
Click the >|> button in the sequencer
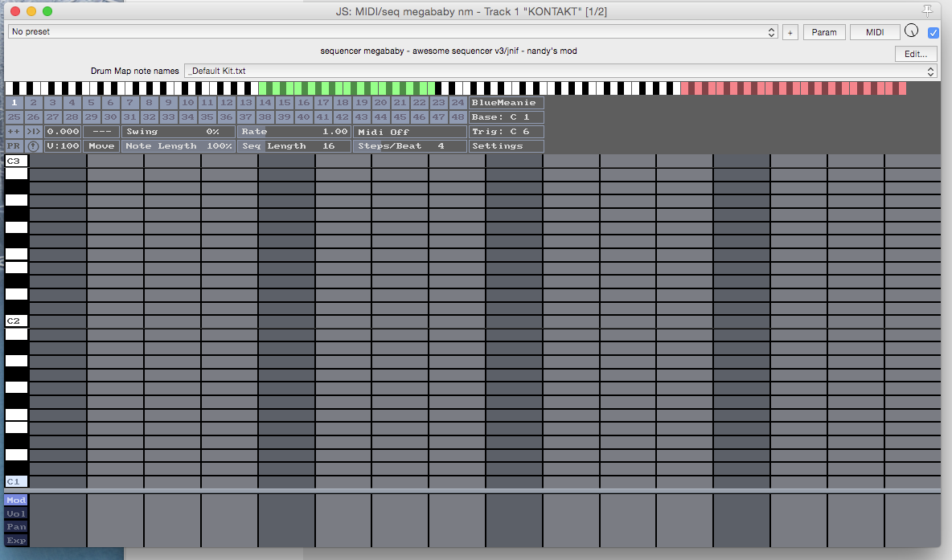click(34, 132)
